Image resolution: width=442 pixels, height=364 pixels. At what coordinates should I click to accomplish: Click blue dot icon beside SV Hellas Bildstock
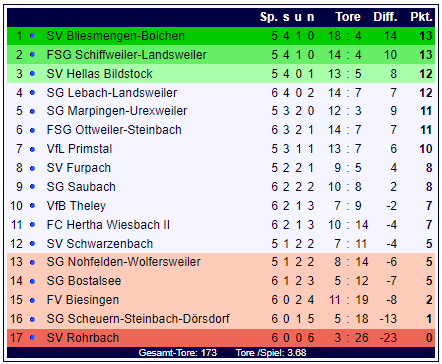coord(32,73)
